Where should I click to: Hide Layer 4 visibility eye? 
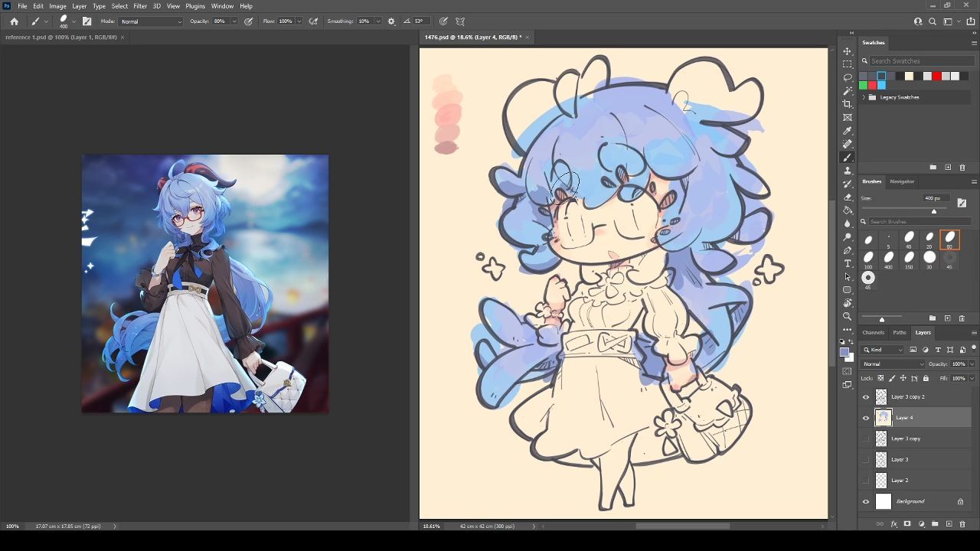866,418
